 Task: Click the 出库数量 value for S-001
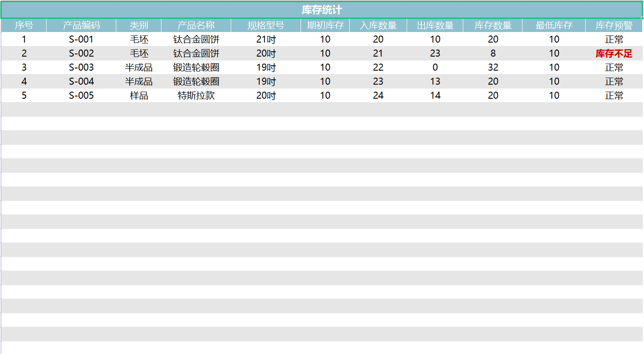[435, 39]
